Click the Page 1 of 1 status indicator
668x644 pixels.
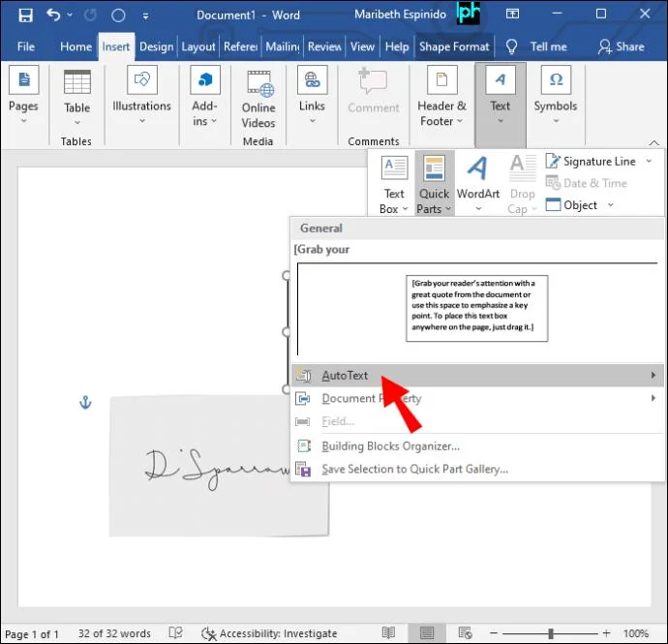pyautogui.click(x=32, y=633)
